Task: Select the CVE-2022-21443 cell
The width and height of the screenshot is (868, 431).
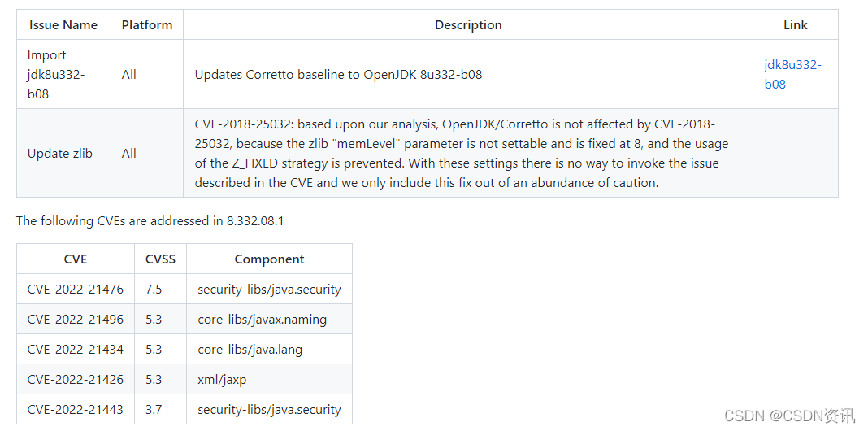Action: point(76,409)
